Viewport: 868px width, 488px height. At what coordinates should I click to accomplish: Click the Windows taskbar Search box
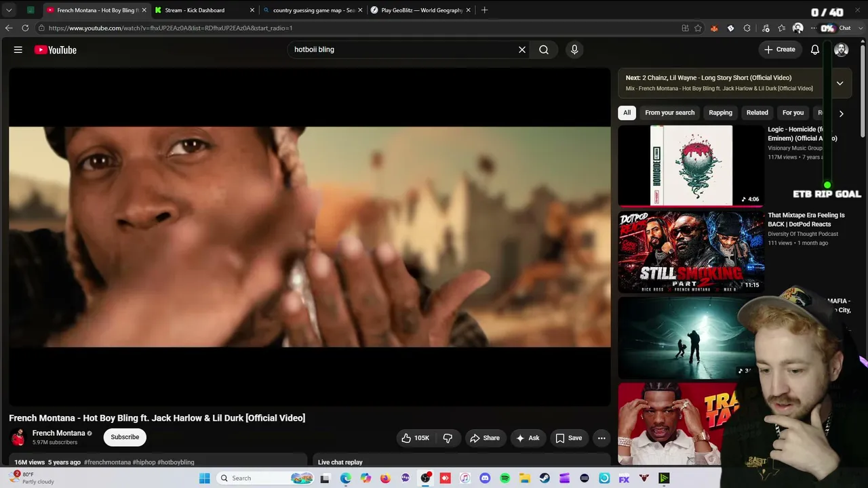266,478
